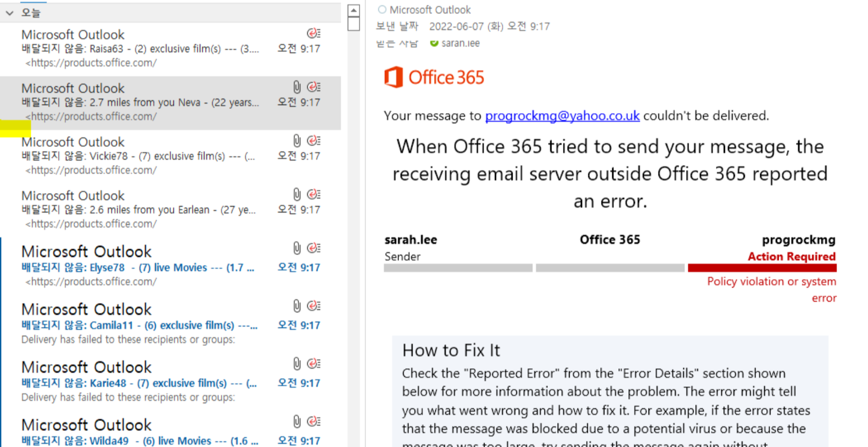
Task: Open the unread Camila11 exclusive film(s) message
Action: tap(170, 324)
